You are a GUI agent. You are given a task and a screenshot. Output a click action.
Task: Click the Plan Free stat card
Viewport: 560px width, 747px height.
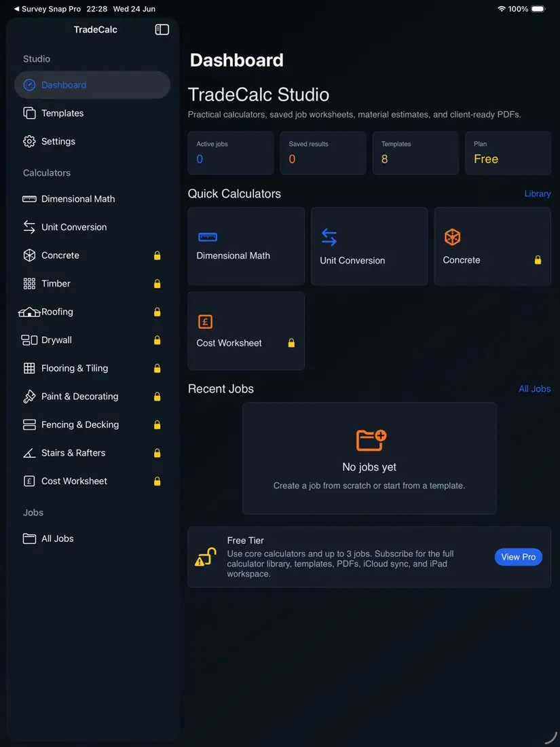508,153
